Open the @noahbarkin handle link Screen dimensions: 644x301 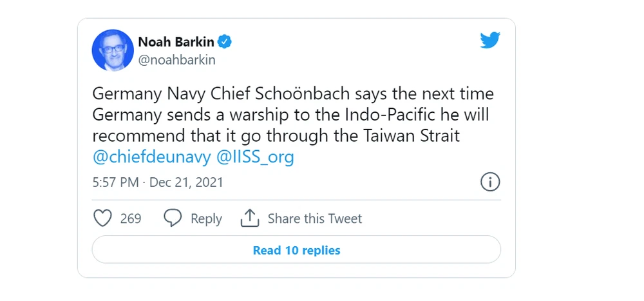click(x=176, y=60)
